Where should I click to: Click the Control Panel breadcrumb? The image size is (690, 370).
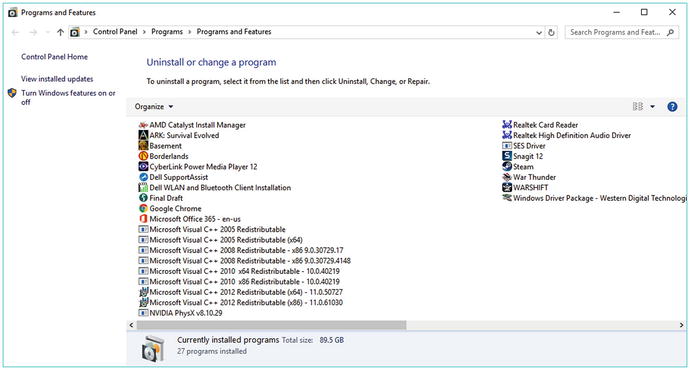[x=115, y=32]
